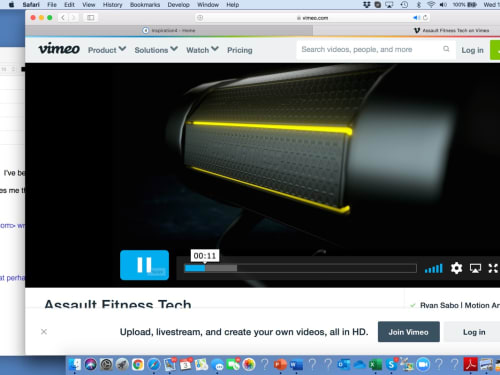Open Calendar from the Dock
Viewport: 500px width, 375px height.
click(x=185, y=364)
